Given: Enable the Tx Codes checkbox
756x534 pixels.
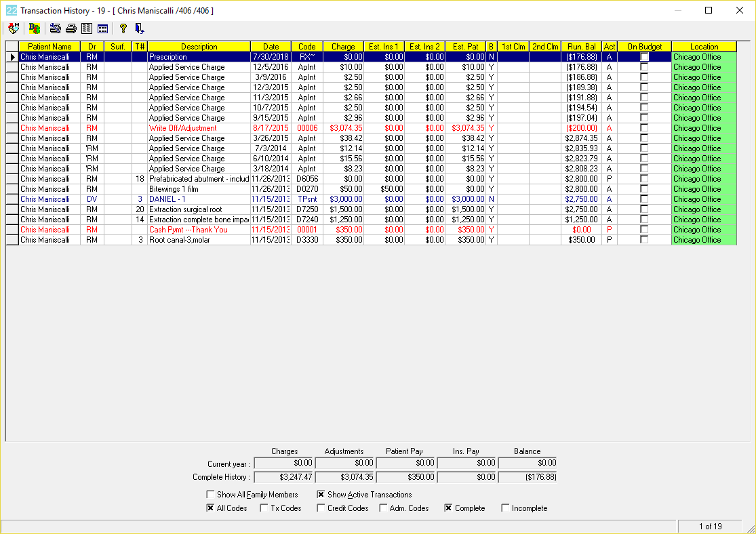Looking at the screenshot, I should 264,508.
